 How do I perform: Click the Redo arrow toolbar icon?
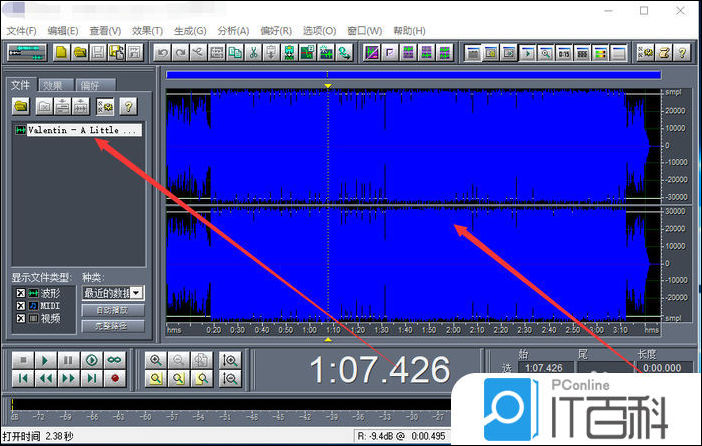[x=180, y=53]
